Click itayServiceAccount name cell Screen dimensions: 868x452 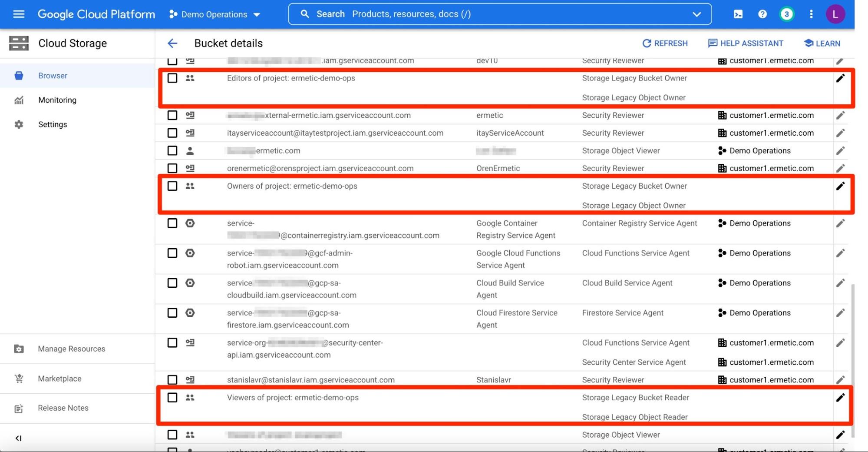tap(510, 133)
